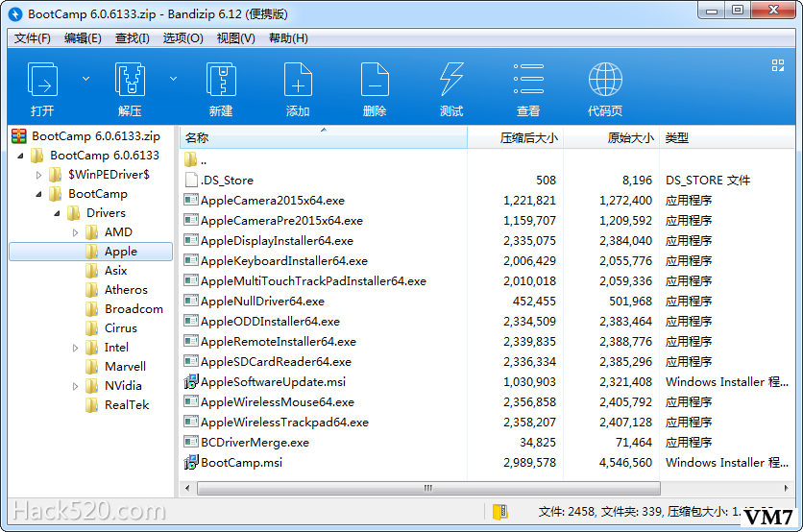The image size is (803, 532).
Task: Expand the AMD folder node
Action: point(75,232)
